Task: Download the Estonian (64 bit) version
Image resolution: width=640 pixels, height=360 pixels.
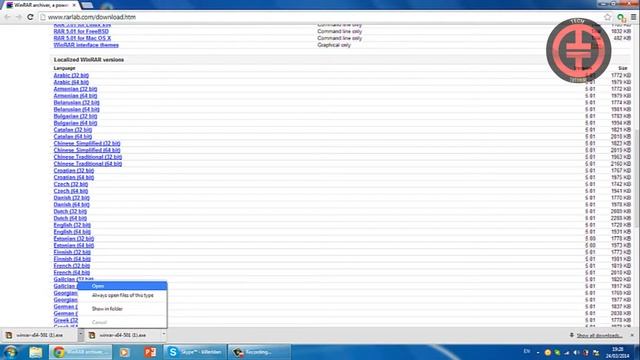Action: pyautogui.click(x=73, y=245)
